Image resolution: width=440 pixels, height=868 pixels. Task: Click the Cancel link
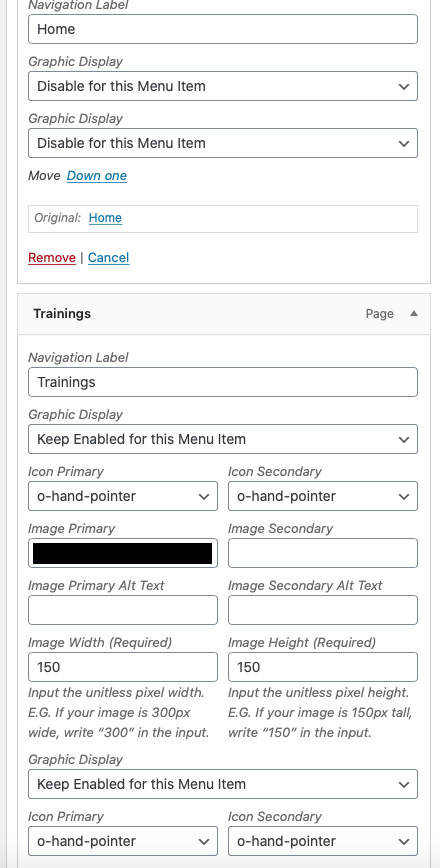point(108,257)
